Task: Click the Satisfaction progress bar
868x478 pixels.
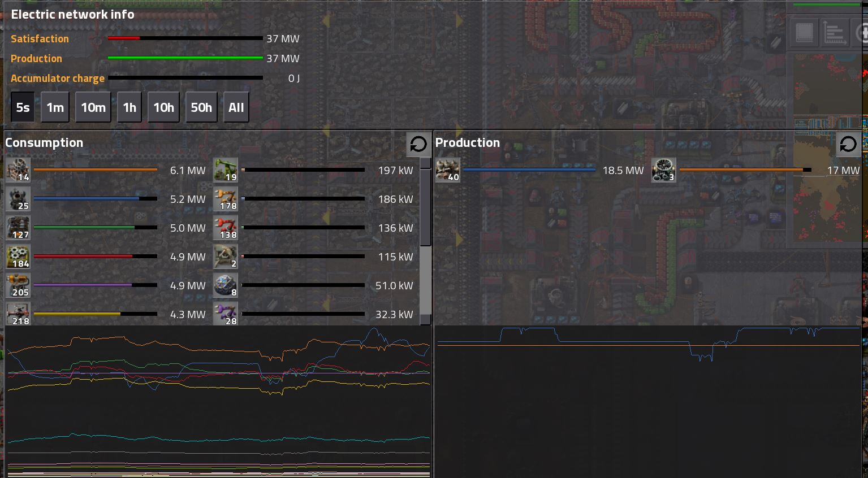Action: 185,38
